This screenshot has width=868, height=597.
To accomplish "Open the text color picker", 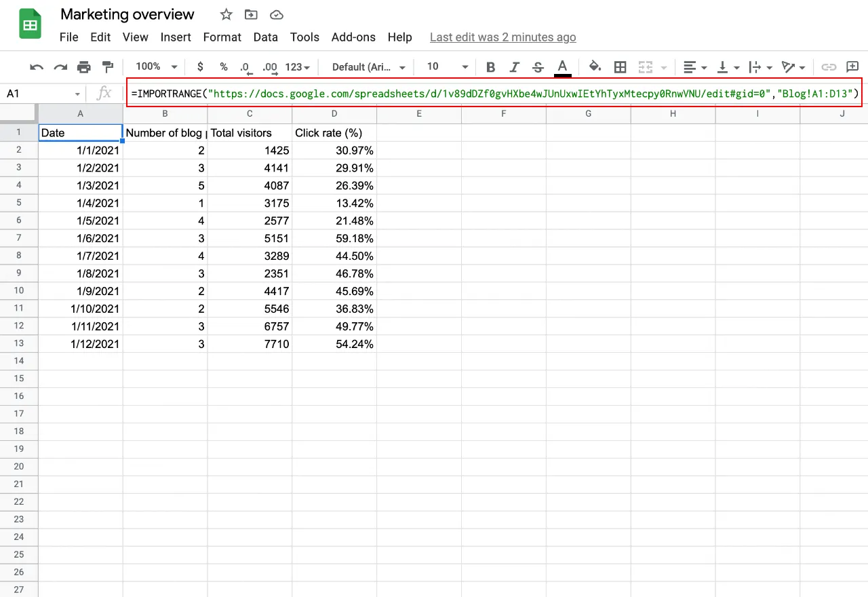I will pos(562,67).
